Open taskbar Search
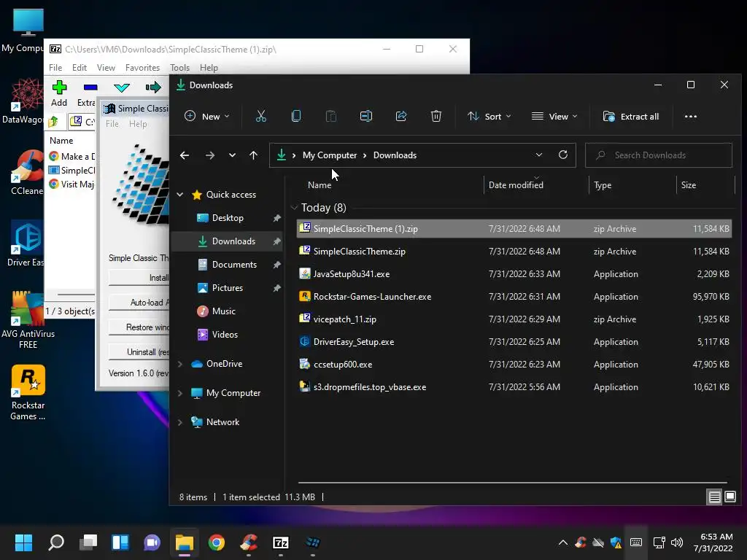This screenshot has width=747, height=560. [x=56, y=542]
